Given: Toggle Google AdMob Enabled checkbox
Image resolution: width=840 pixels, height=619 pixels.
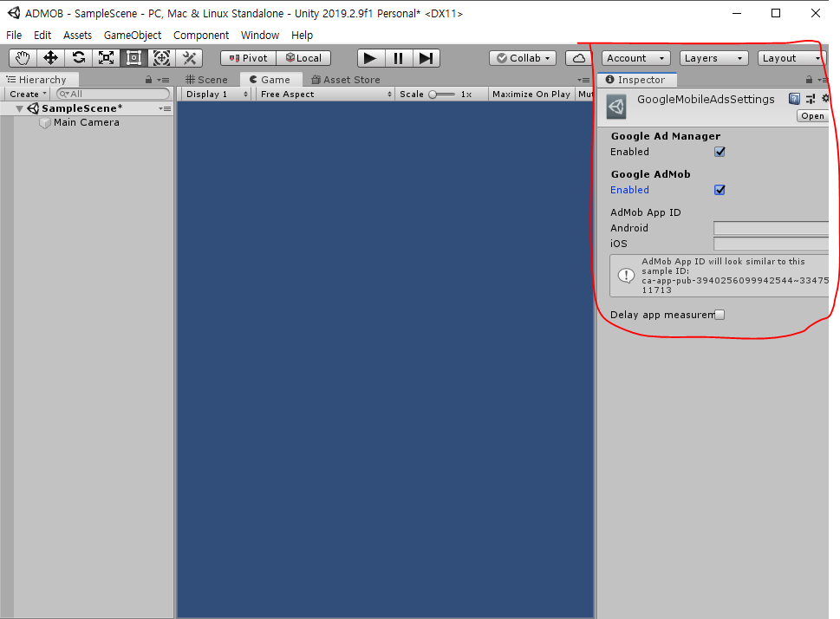Looking at the screenshot, I should 720,190.
